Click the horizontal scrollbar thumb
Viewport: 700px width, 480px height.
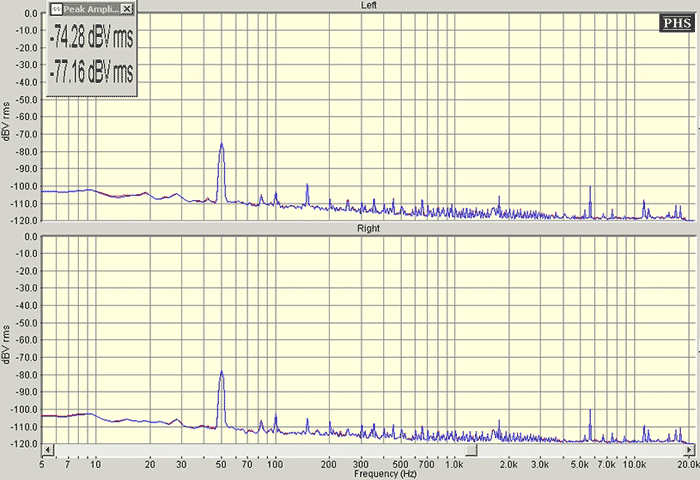[471, 450]
